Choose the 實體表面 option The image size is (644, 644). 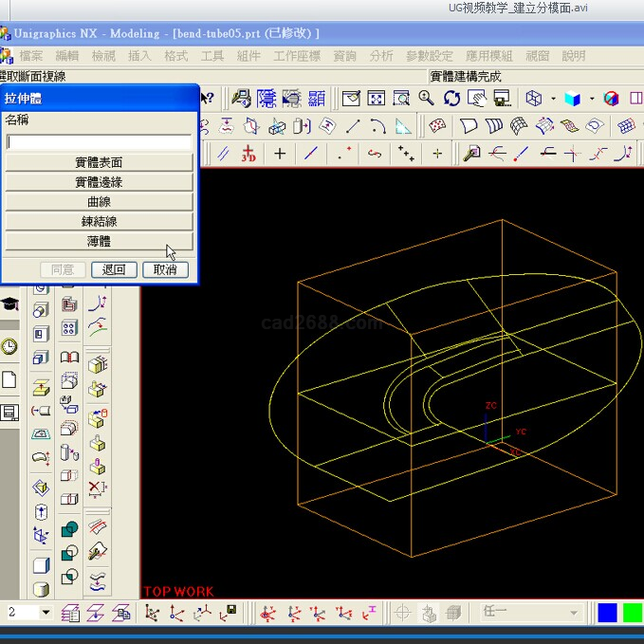pyautogui.click(x=99, y=162)
